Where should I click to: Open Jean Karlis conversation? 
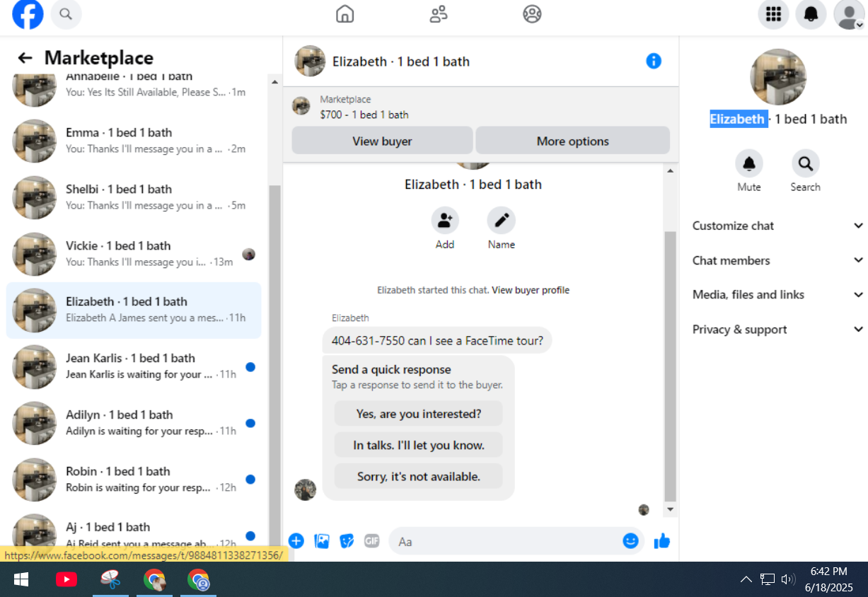click(x=134, y=366)
